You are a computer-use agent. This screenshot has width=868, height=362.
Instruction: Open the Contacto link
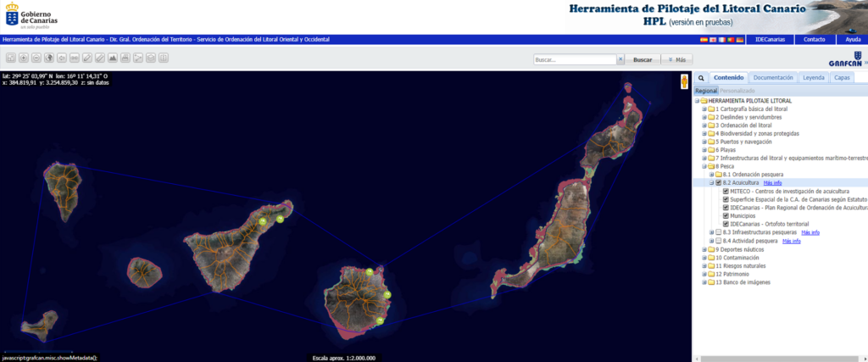[815, 39]
